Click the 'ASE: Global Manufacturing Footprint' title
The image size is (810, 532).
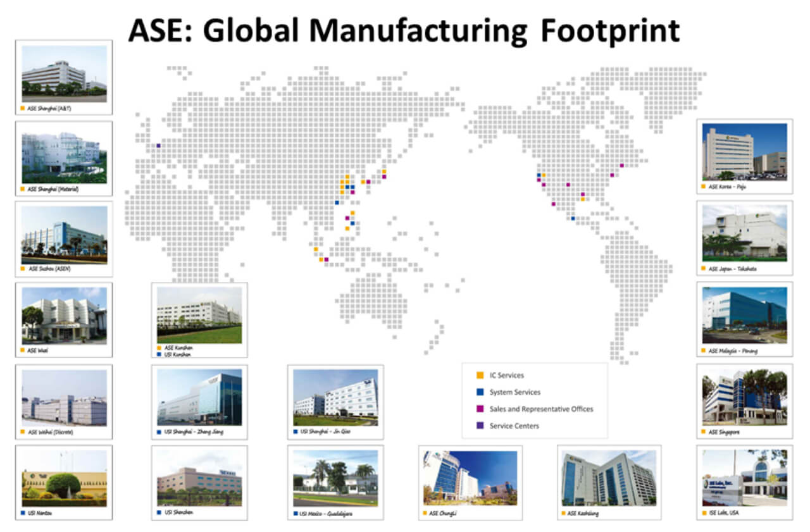404,30
